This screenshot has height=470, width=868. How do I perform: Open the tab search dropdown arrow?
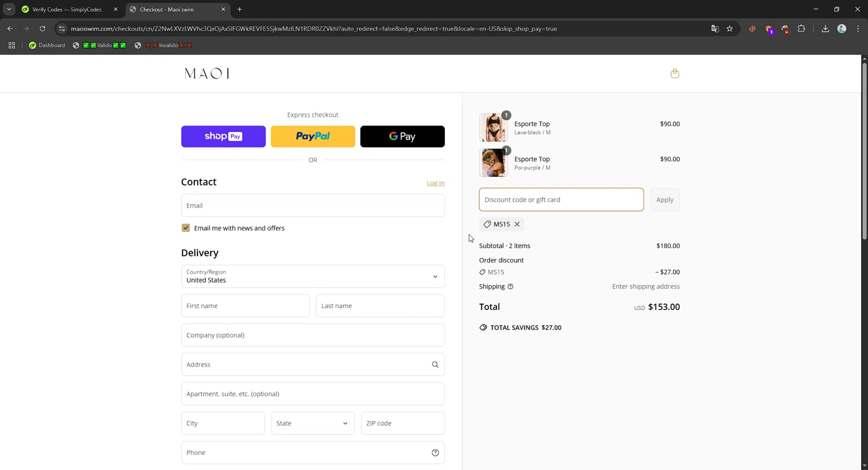pyautogui.click(x=9, y=9)
